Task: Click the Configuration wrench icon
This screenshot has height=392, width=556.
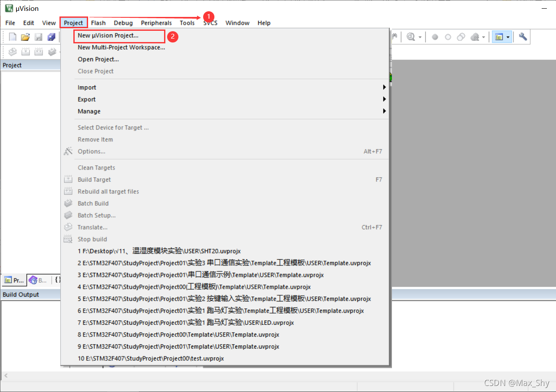Action: (x=523, y=37)
